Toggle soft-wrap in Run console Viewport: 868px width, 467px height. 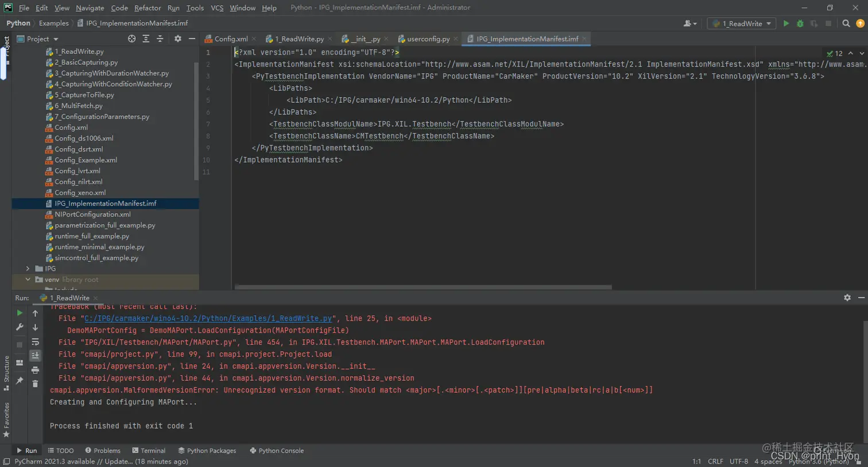coord(35,342)
